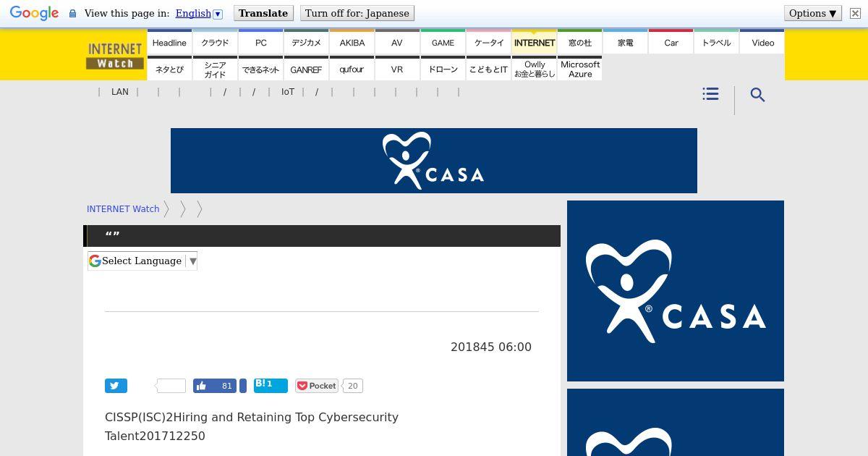Click the Facebook like button showing 81

pyautogui.click(x=216, y=386)
